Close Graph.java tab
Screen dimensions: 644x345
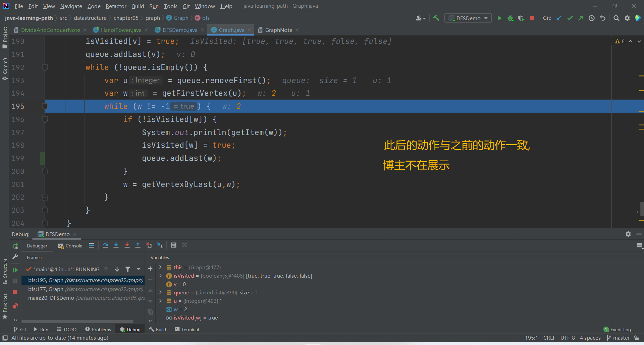coord(249,30)
